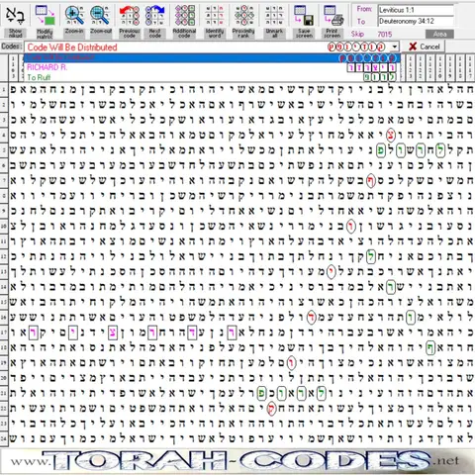
Task: Select 'RICHARD R.' from the codes list
Action: [x=211, y=67]
